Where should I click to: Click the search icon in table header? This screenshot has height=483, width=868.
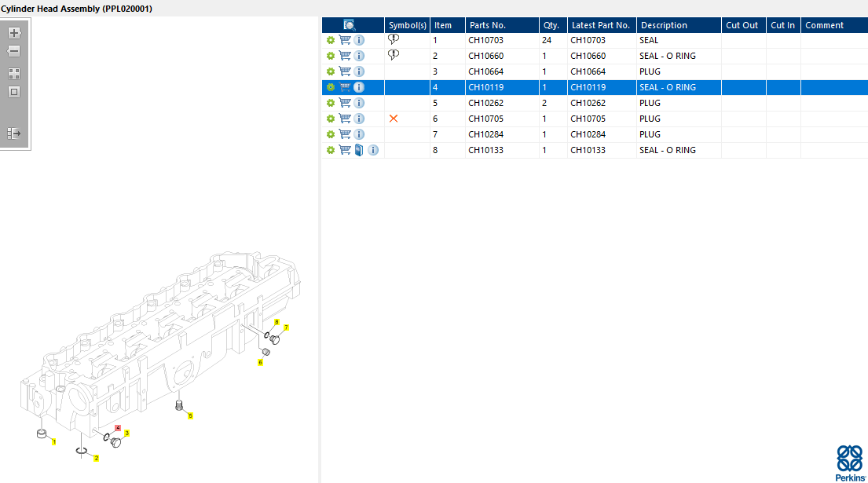(350, 25)
